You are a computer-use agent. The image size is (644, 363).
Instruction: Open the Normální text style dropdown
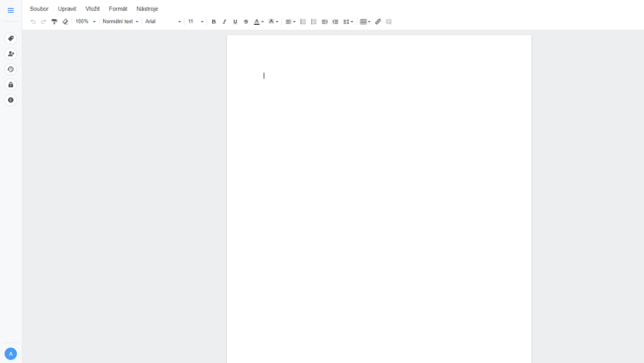[x=120, y=22]
